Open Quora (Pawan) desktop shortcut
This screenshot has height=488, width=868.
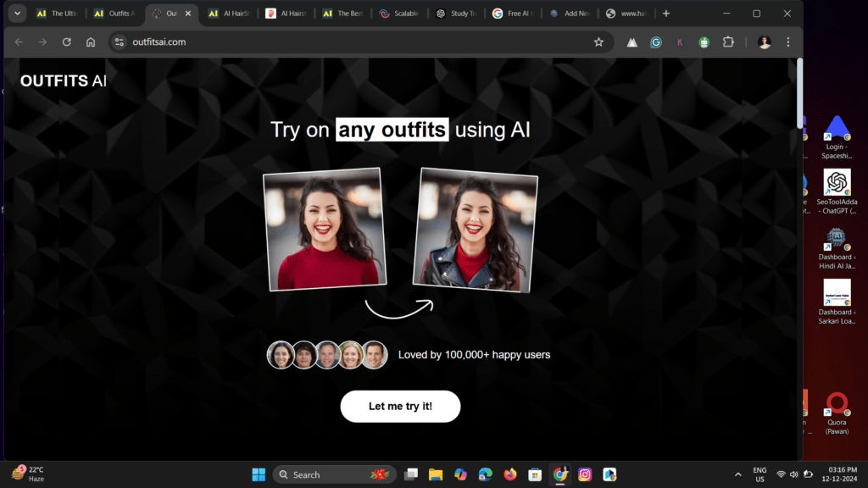pyautogui.click(x=837, y=413)
